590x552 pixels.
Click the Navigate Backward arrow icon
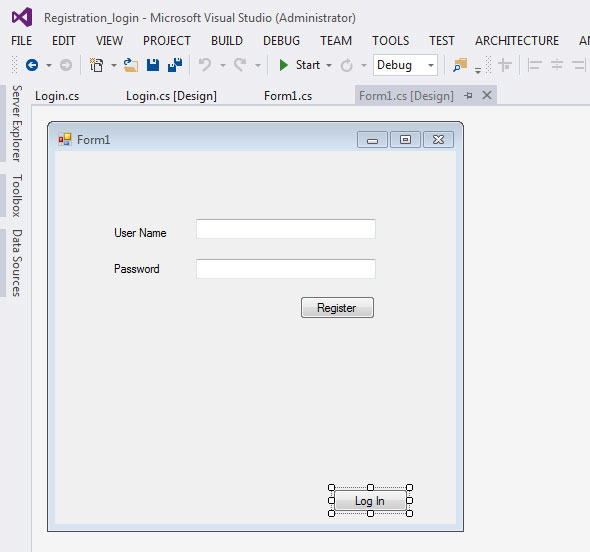pyautogui.click(x=32, y=65)
